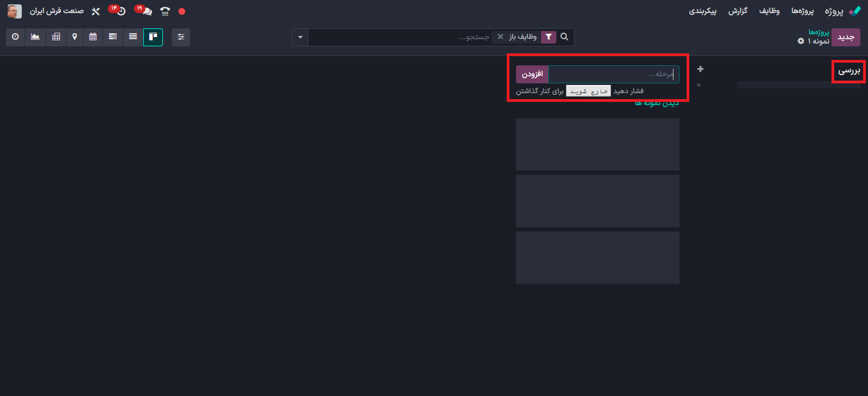
Task: Remove the 'وظایف باز' filter tag
Action: coord(500,37)
